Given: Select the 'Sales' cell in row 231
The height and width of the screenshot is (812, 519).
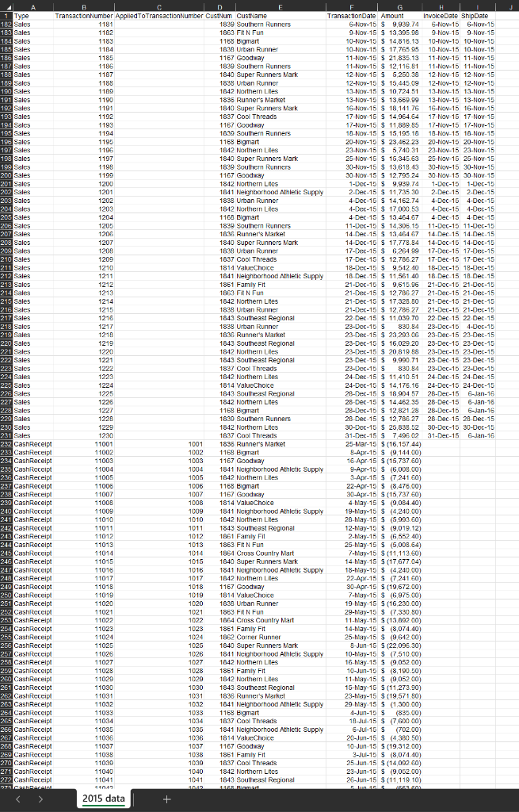Looking at the screenshot, I should [33, 435].
